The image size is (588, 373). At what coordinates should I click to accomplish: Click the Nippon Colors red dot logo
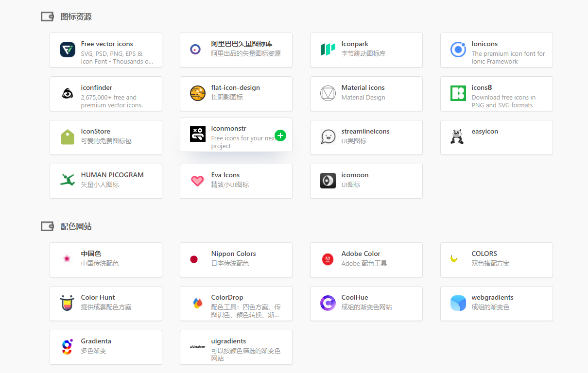coord(194,259)
